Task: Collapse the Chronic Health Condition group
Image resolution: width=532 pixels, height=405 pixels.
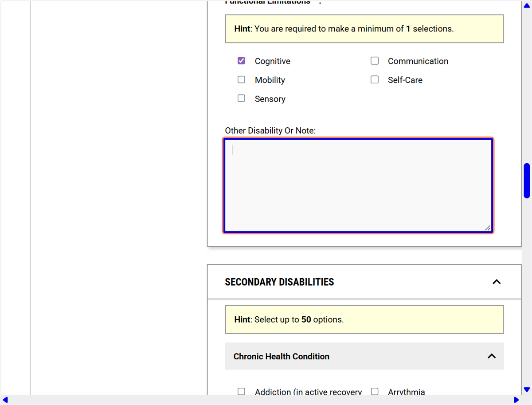Action: pyautogui.click(x=492, y=356)
